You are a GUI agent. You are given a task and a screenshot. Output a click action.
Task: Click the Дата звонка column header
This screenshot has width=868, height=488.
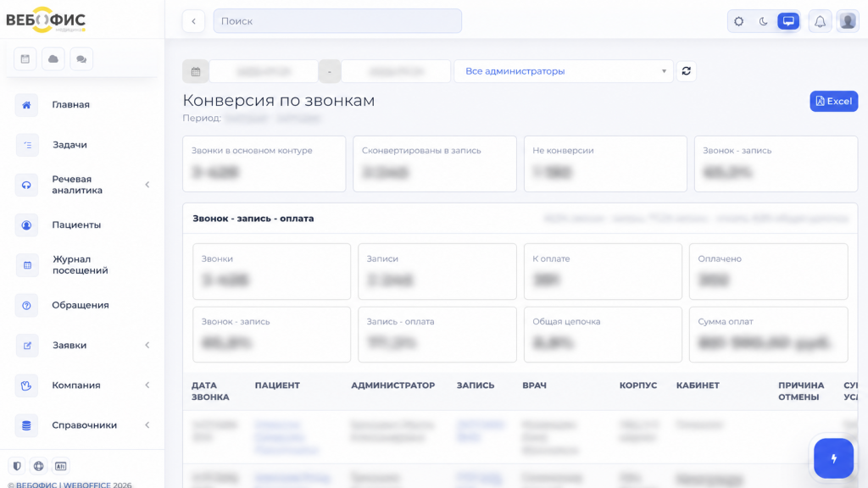(x=210, y=391)
